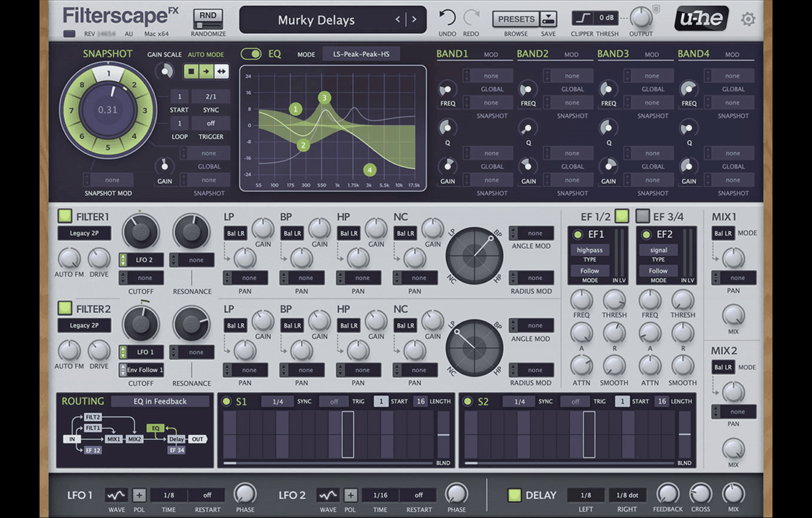Toggle the EF1 power button
Image resolution: width=812 pixels, height=518 pixels.
[578, 235]
